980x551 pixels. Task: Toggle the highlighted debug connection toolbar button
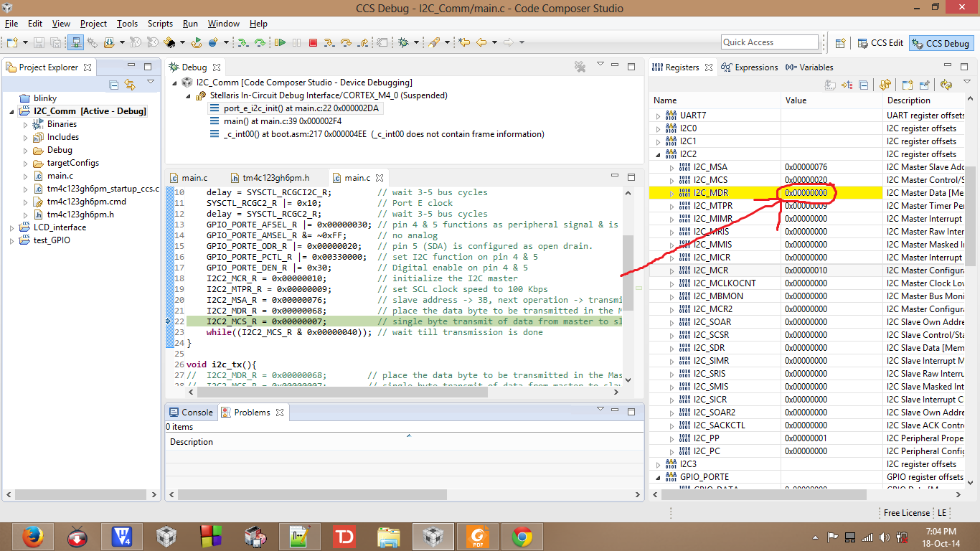[76, 43]
